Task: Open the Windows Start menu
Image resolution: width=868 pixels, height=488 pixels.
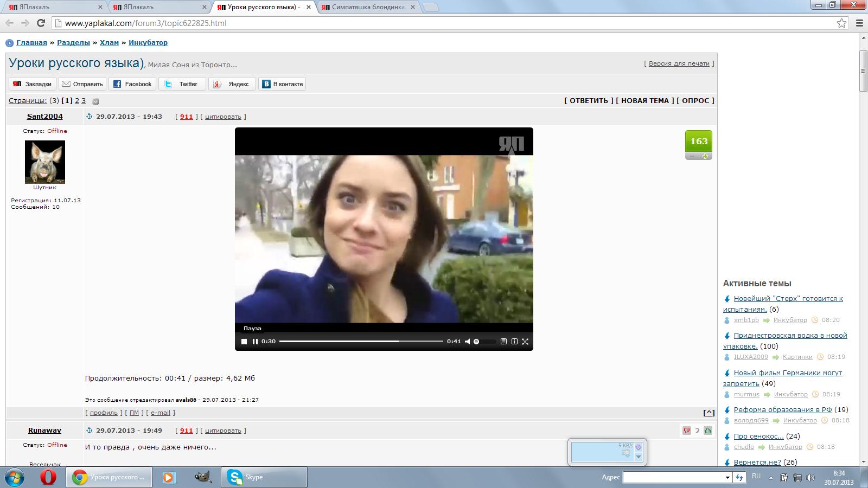Action: [x=15, y=477]
